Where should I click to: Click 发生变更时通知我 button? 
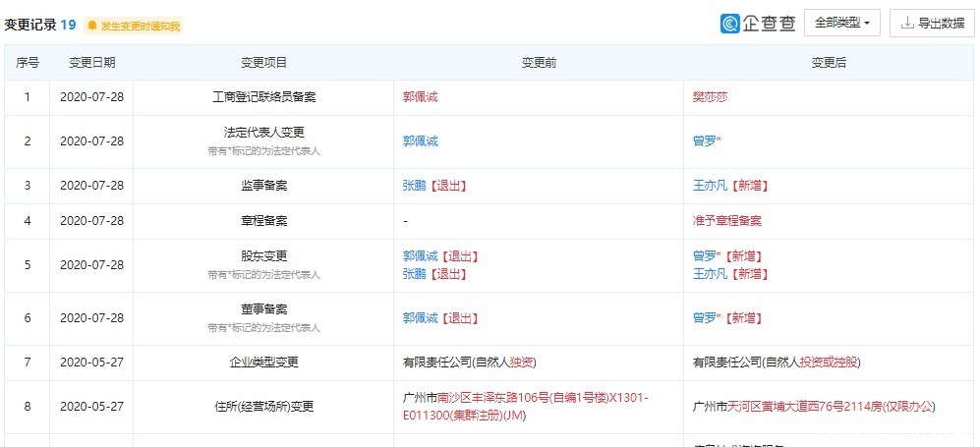(133, 26)
